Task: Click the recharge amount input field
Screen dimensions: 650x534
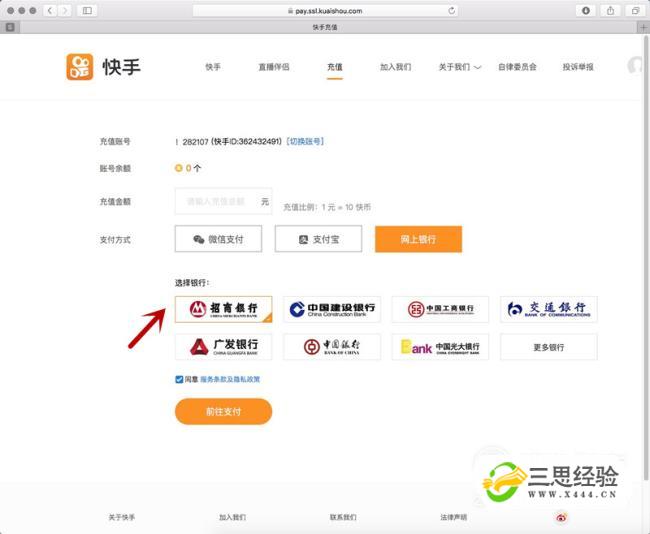Action: pos(223,201)
